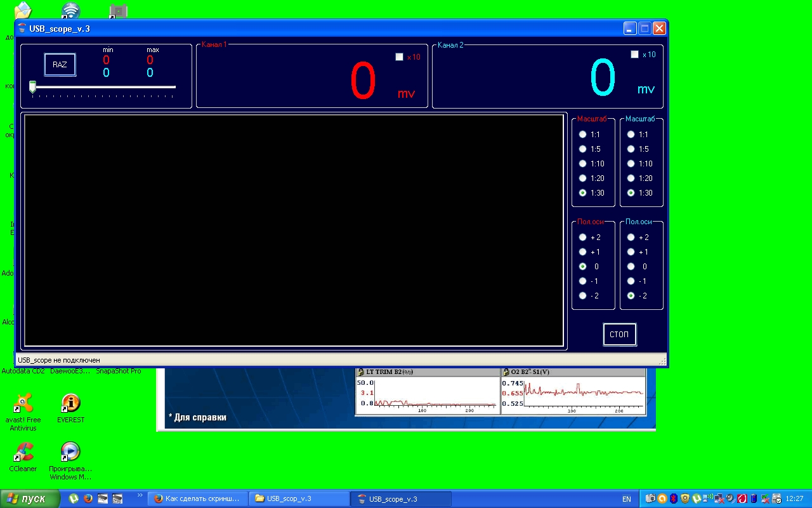Enable the x10 checkbox for Канал 2
Viewport: 812px width, 508px height.
(x=634, y=54)
